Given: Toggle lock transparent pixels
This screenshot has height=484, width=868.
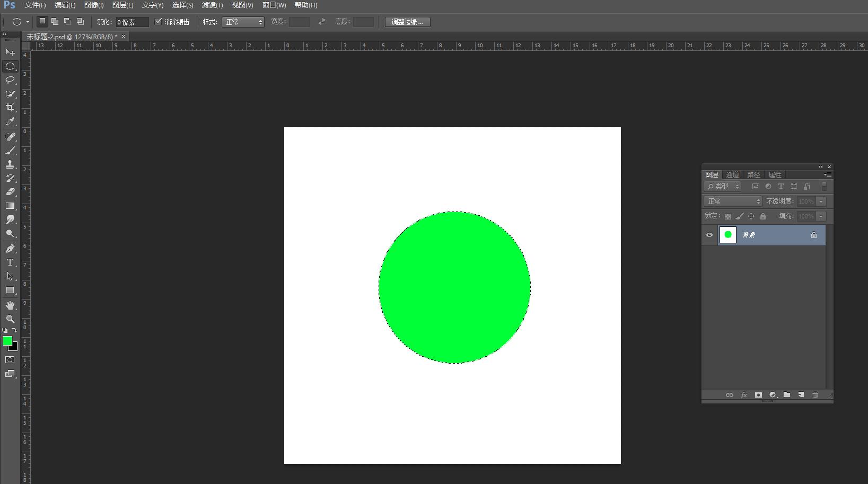Looking at the screenshot, I should tap(727, 216).
